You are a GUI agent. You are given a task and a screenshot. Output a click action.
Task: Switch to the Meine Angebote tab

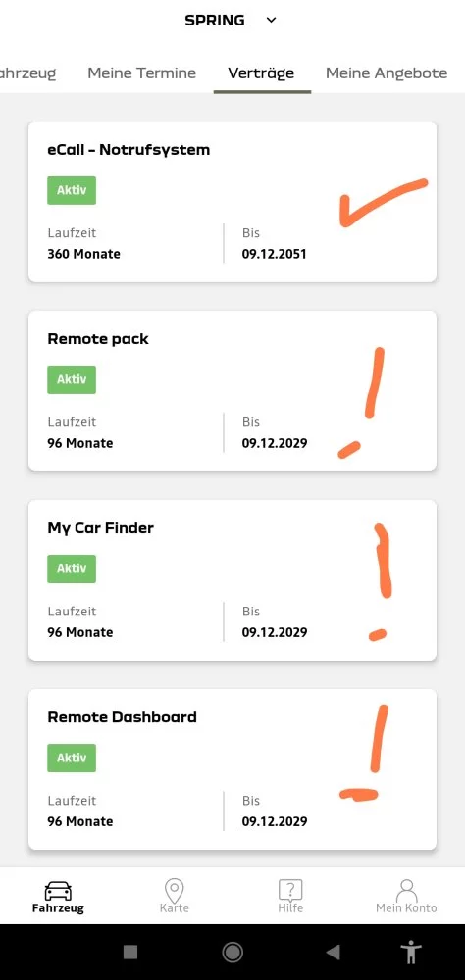click(x=387, y=73)
